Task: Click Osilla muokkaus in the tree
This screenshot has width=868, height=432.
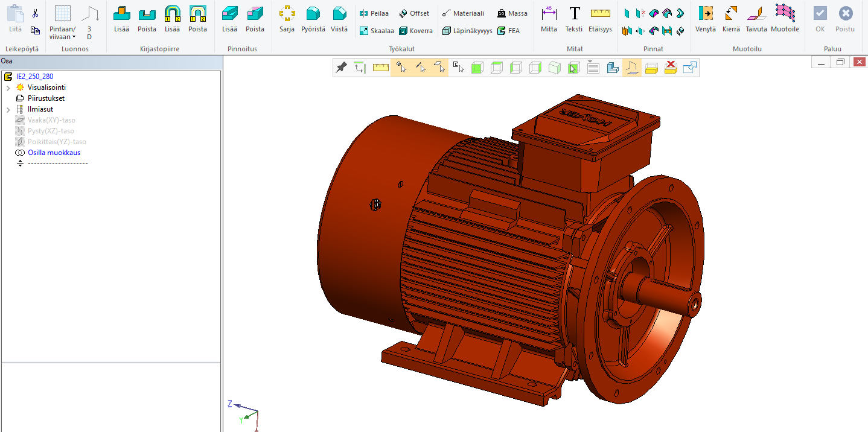Action: (54, 153)
